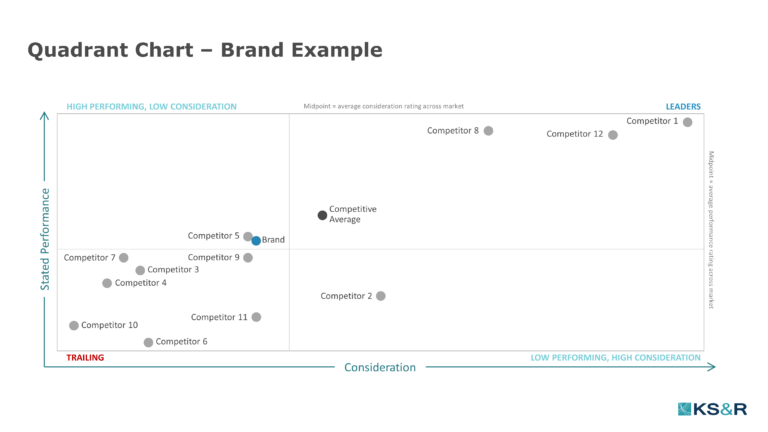Screen dimensions: 768x432
Task: Select Low Performing, High Consideration label
Action: [615, 358]
